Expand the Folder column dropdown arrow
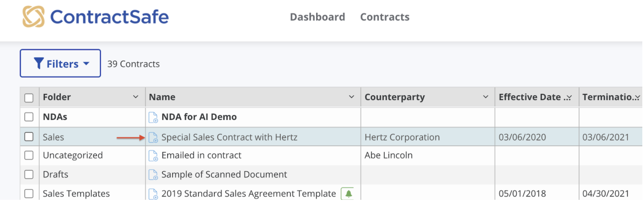 click(135, 97)
